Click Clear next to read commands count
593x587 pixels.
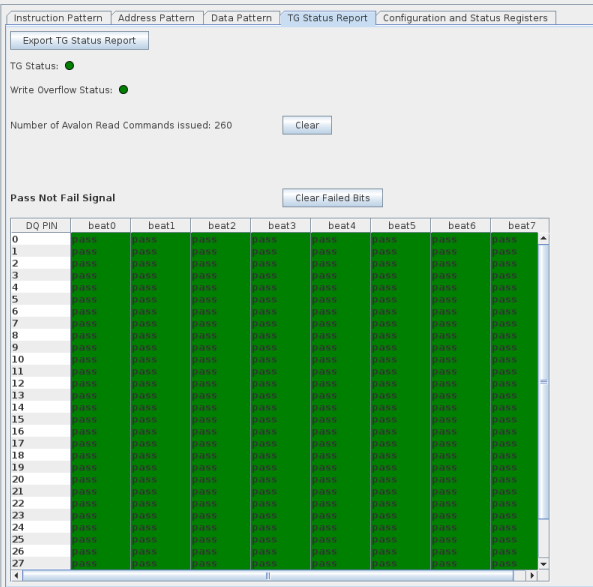click(307, 125)
